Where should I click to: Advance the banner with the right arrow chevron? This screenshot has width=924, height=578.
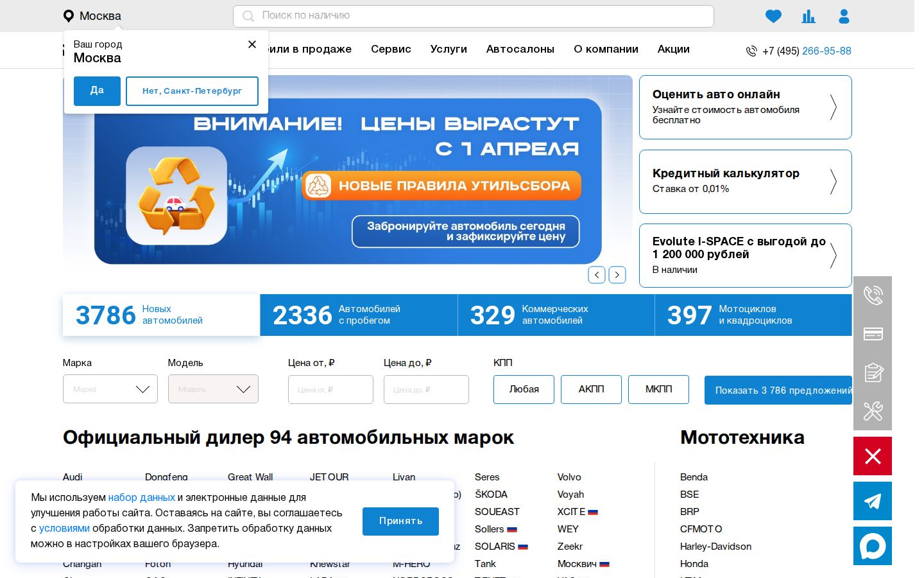[617, 275]
